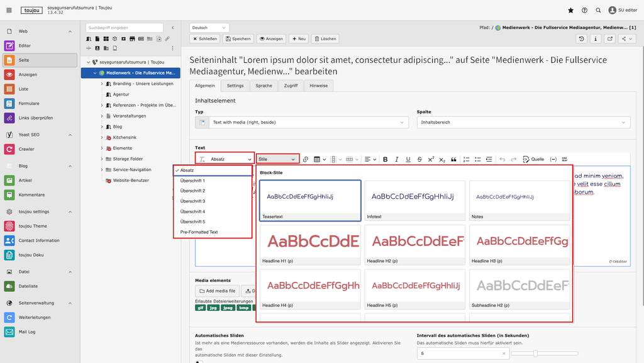
Task: Select Überschrift 3 from heading menu
Action: [213, 201]
